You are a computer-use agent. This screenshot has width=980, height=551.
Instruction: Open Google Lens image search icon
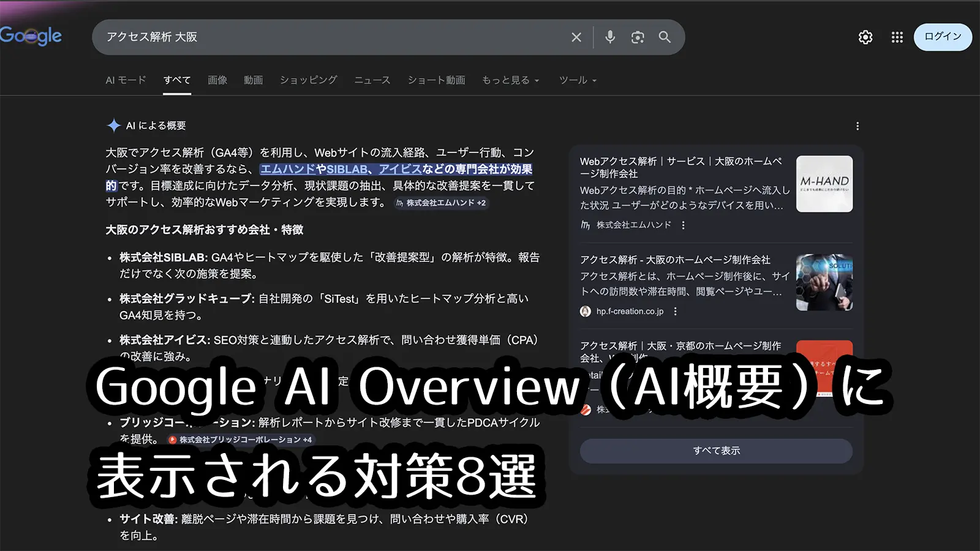(638, 37)
